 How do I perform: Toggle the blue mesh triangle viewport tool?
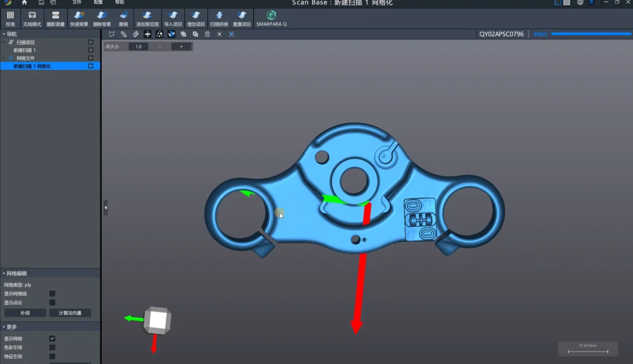[x=171, y=35]
